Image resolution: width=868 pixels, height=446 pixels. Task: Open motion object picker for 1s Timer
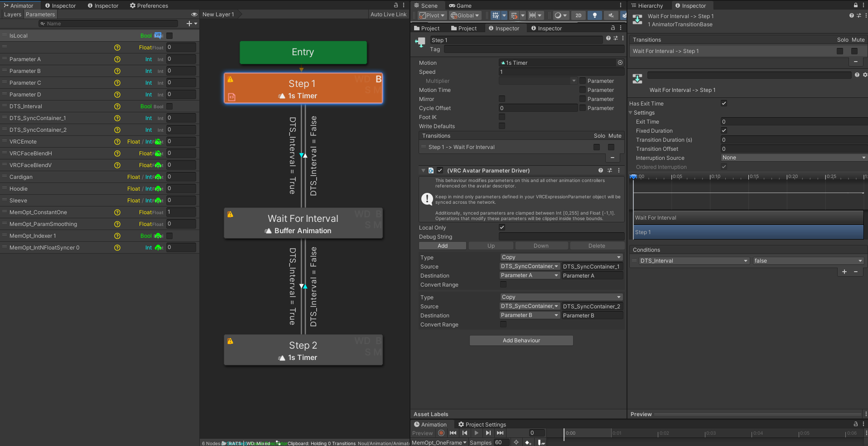(x=620, y=62)
